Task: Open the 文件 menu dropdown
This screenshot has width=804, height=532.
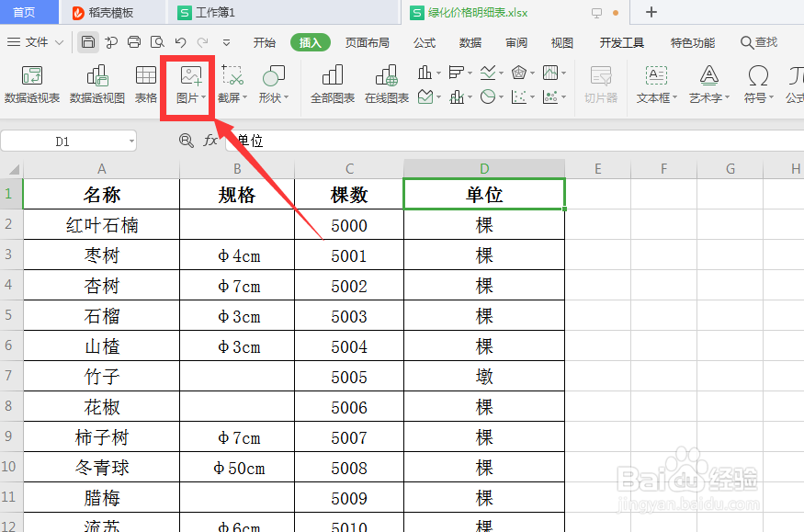Action: click(36, 42)
